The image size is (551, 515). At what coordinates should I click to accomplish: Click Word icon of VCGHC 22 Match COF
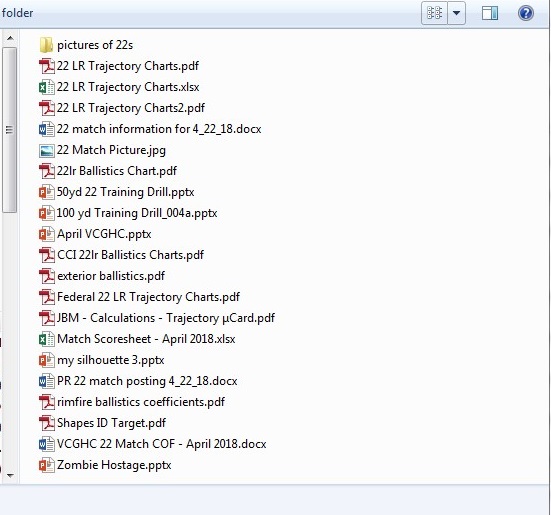click(47, 444)
